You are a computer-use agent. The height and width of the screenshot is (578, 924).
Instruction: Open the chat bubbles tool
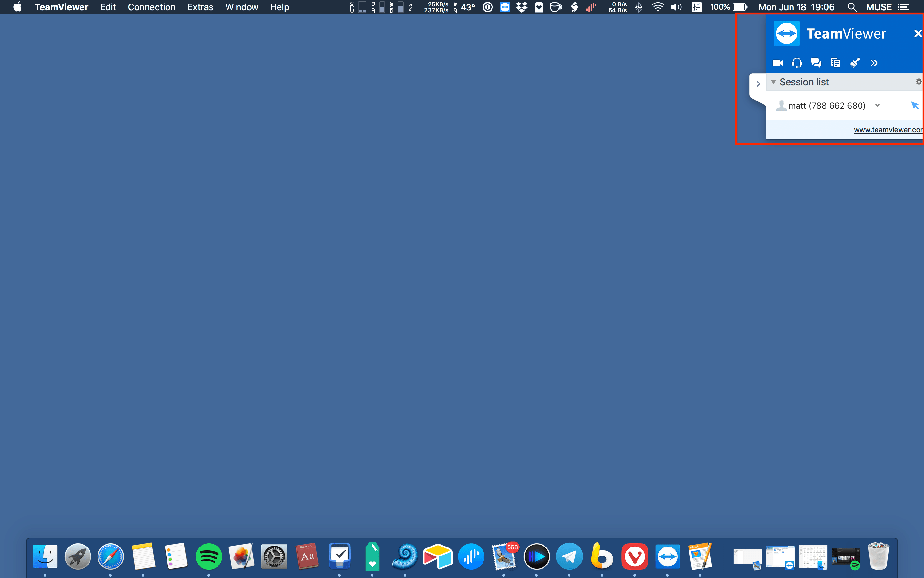[816, 63]
